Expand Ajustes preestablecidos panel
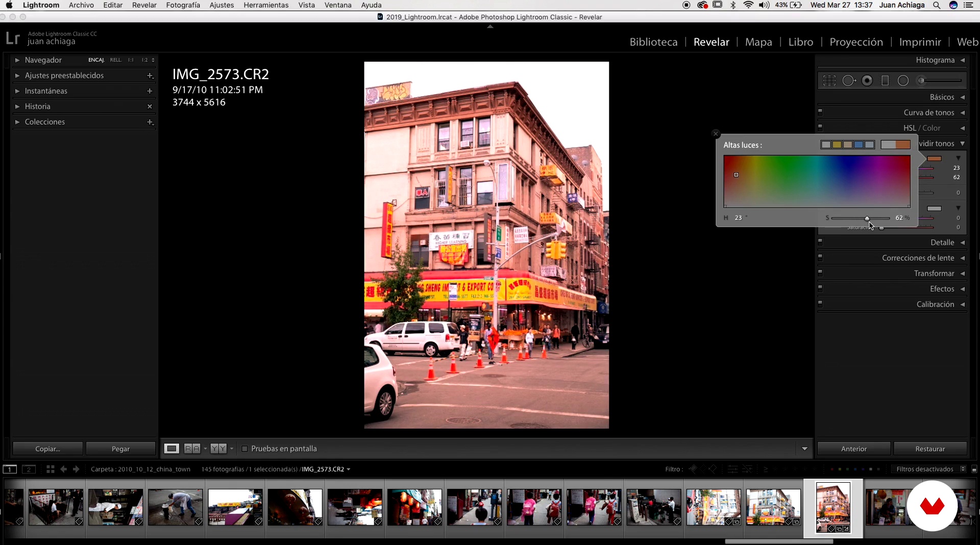 pos(17,76)
